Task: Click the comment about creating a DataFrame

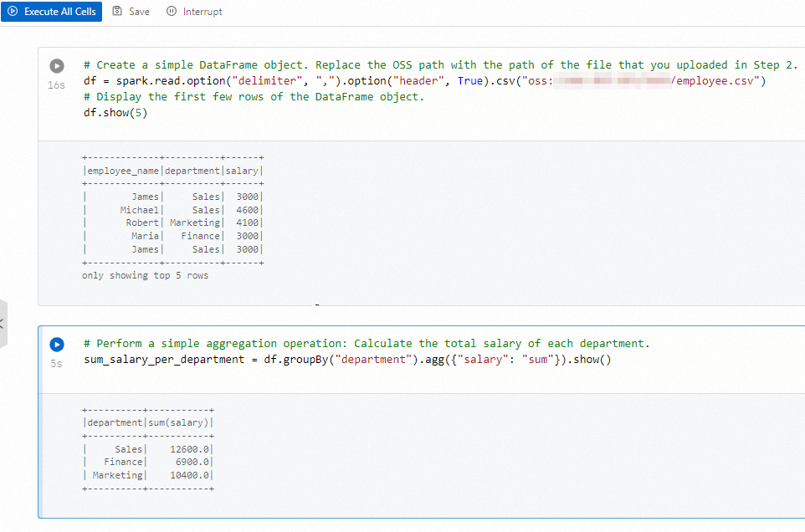Action: pyautogui.click(x=440, y=64)
